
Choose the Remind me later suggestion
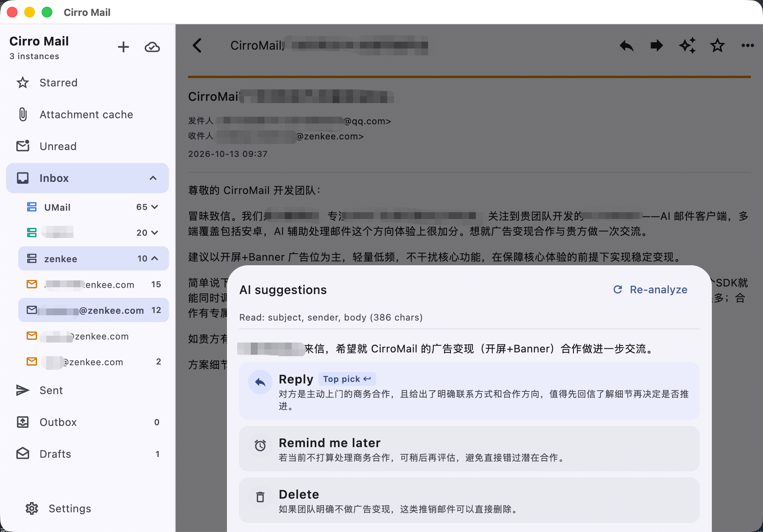[469, 449]
